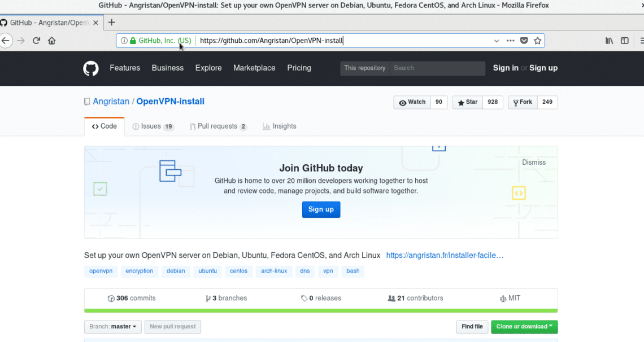Close the GitHub - Angristan tab
The width and height of the screenshot is (644, 342).
click(x=95, y=23)
